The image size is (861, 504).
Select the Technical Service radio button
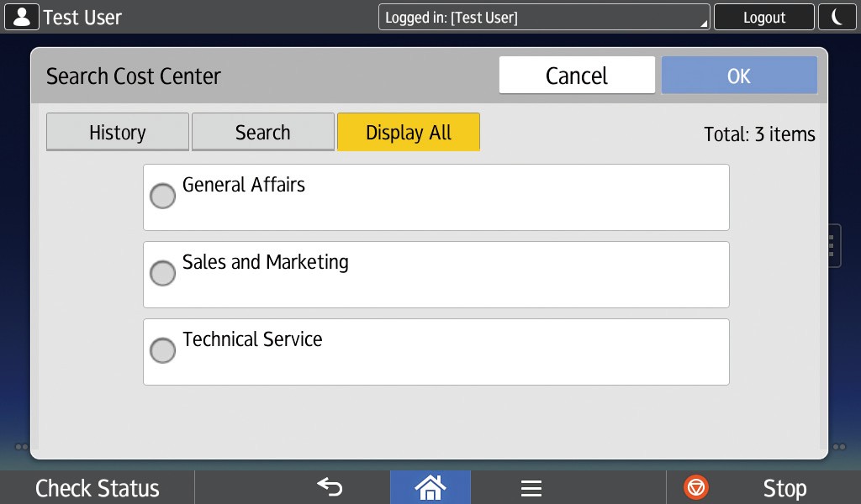click(x=162, y=351)
